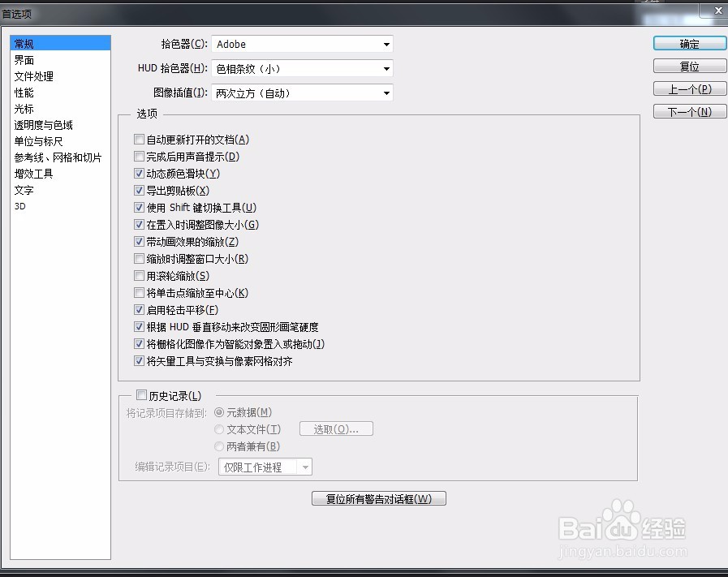Image resolution: width=728 pixels, height=577 pixels.
Task: Go to next page with 下一个
Action: click(x=690, y=111)
